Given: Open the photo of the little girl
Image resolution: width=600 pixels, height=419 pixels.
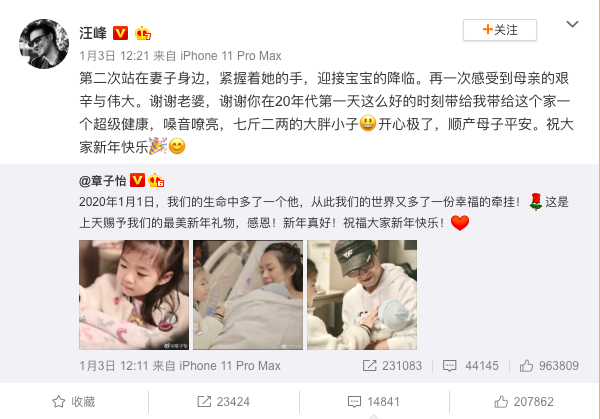Looking at the screenshot, I should click(x=134, y=295).
